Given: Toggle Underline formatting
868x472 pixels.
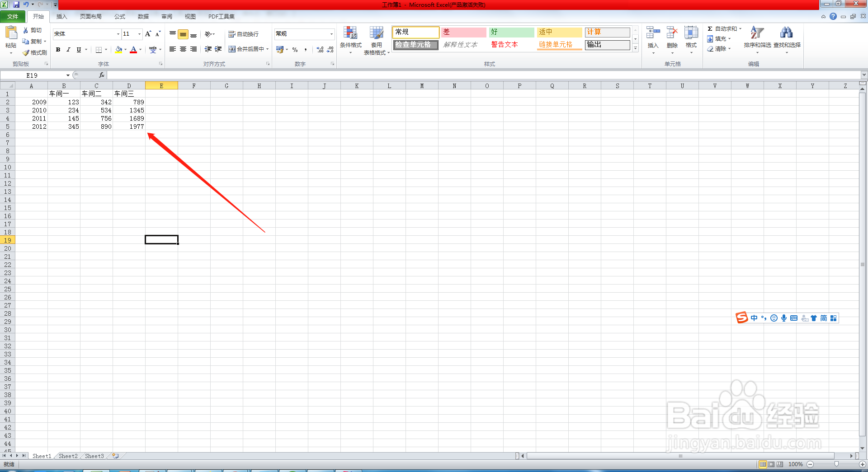Looking at the screenshot, I should coord(79,50).
